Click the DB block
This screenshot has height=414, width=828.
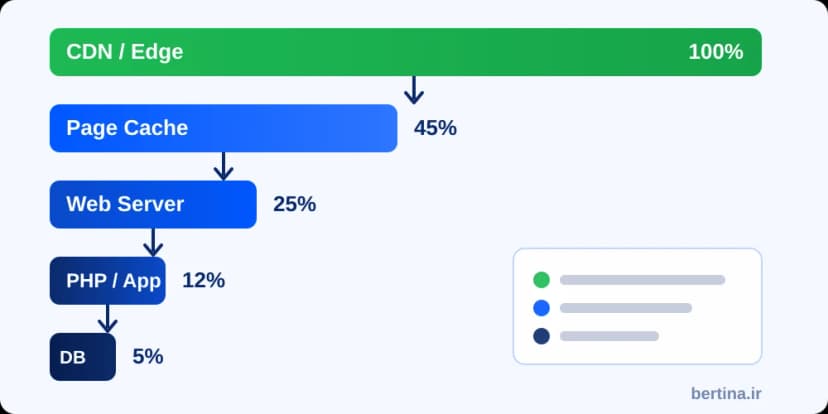[82, 357]
